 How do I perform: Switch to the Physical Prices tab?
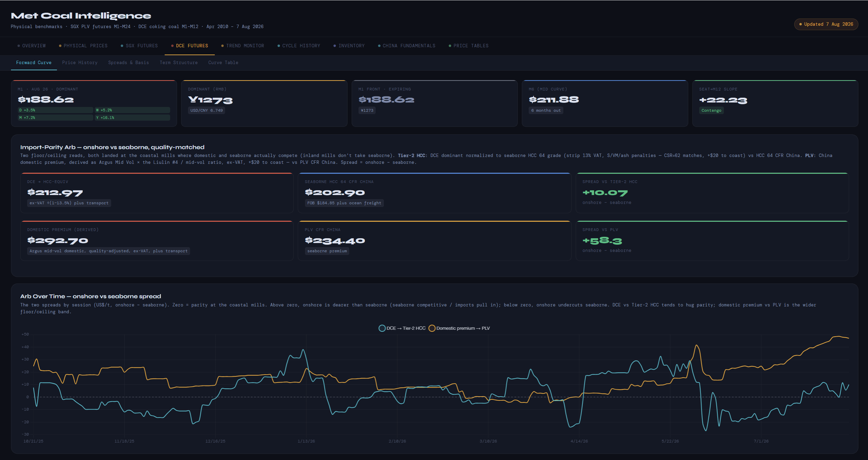(x=83, y=46)
